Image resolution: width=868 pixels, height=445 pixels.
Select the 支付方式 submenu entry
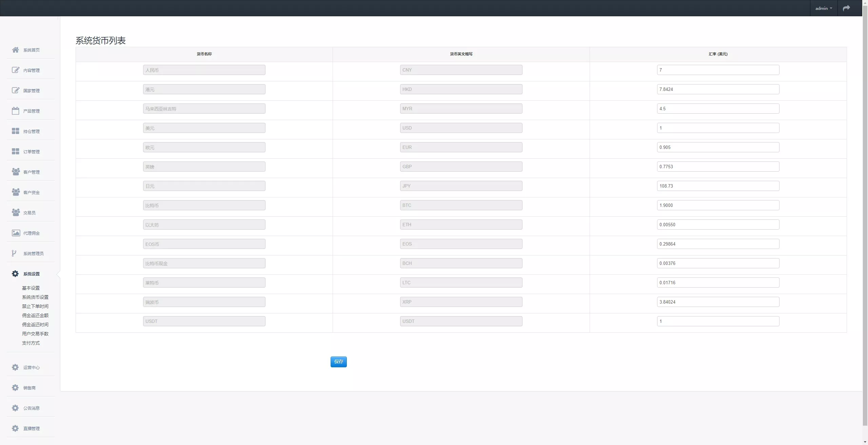pos(31,343)
